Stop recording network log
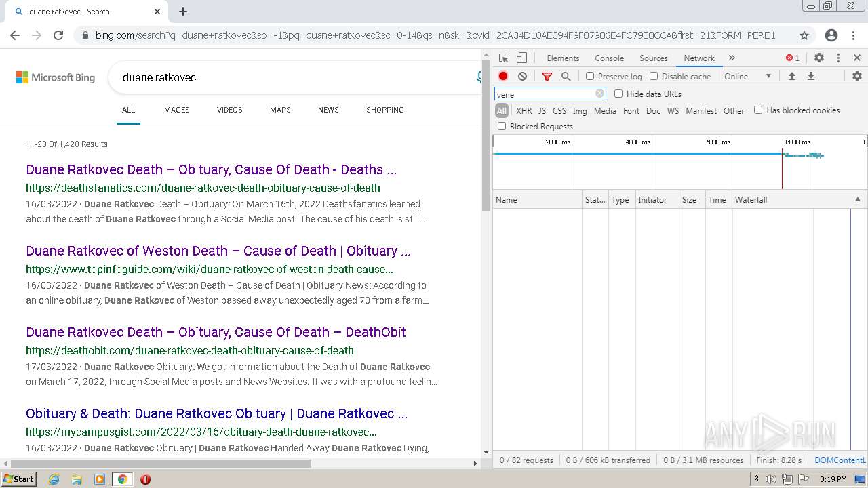The height and width of the screenshot is (488, 868). (503, 77)
